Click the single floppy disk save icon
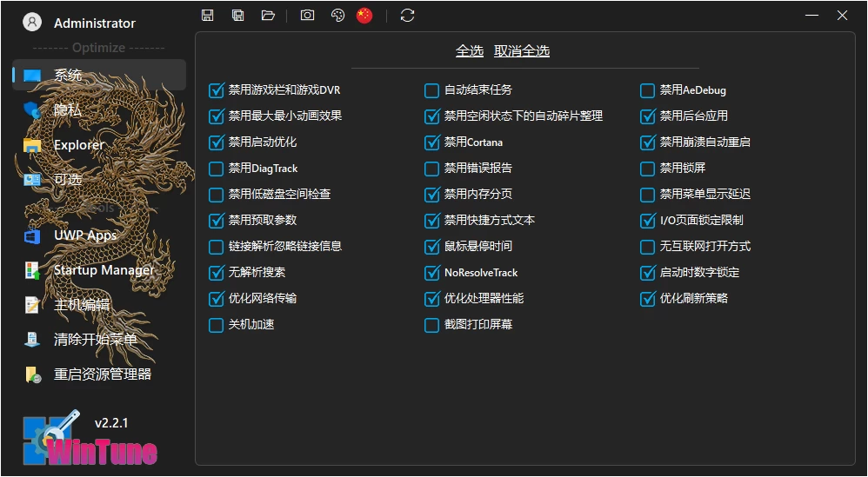The width and height of the screenshot is (868, 477). click(x=207, y=15)
